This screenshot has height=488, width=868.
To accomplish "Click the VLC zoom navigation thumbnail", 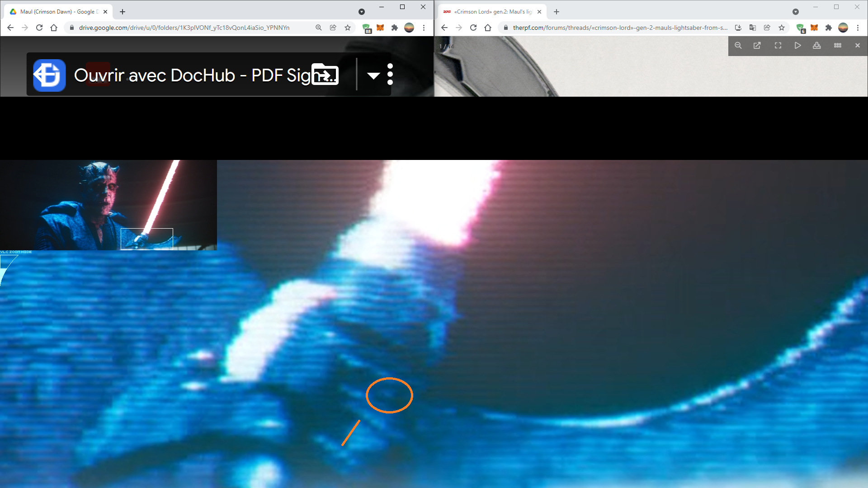I will [108, 205].
